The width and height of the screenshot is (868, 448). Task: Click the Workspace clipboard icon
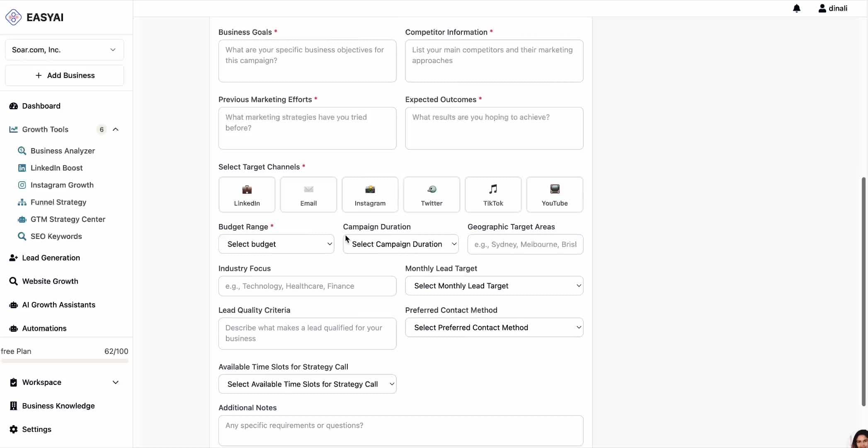pos(13,382)
